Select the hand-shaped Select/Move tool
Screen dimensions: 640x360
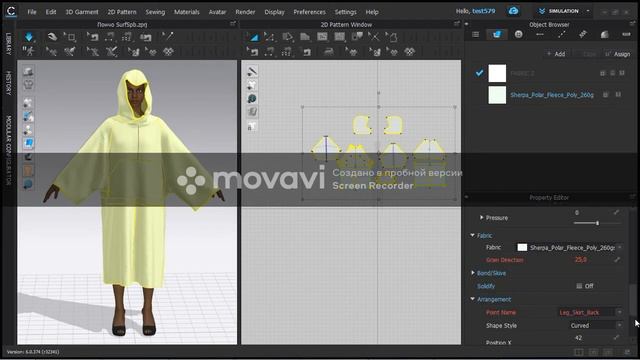[x=52, y=37]
